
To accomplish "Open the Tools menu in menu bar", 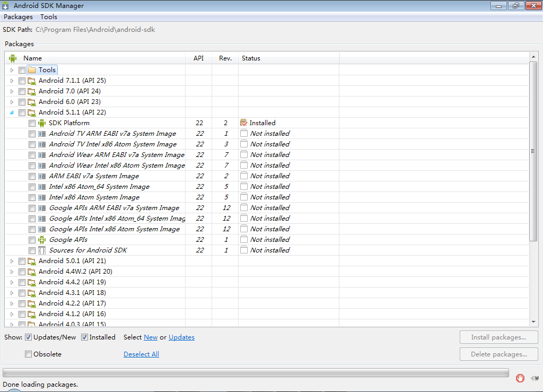I will 48,17.
